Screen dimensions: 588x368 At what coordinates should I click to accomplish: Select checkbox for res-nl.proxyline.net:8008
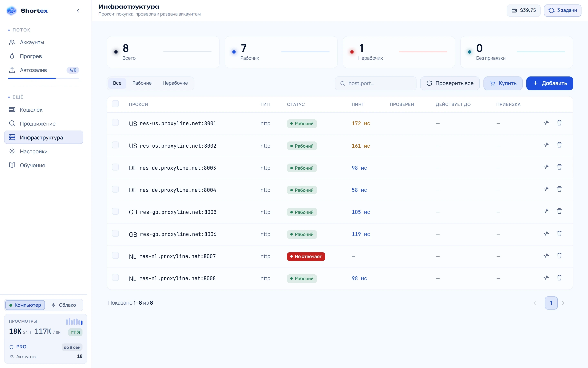(115, 277)
